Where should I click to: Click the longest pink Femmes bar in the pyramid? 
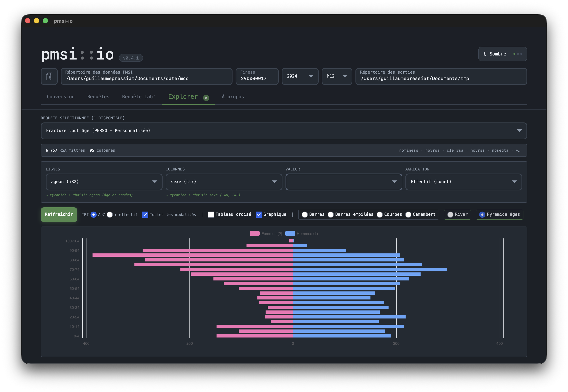[193, 255]
